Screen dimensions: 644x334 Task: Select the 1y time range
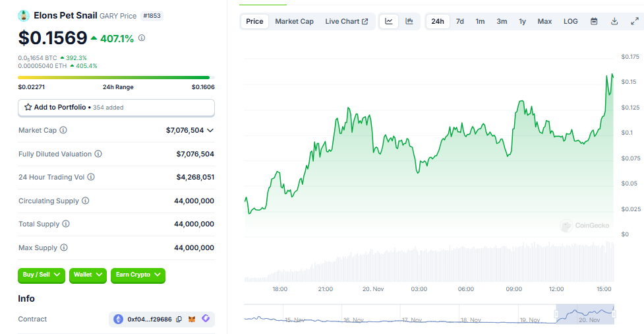[x=523, y=21]
